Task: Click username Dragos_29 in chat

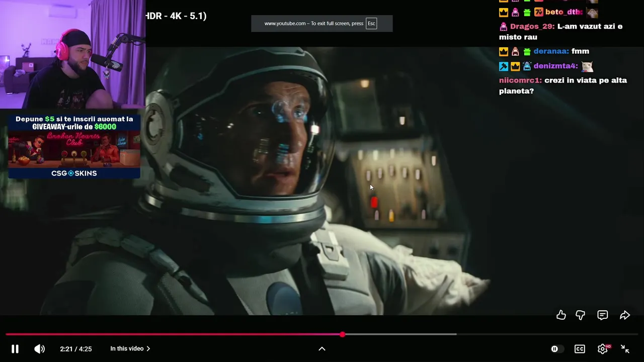Action: [532, 26]
